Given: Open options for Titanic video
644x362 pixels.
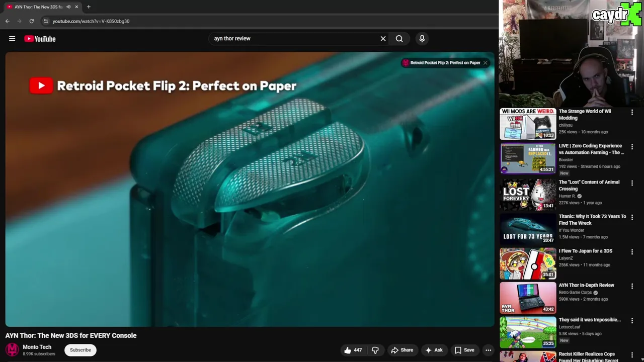Looking at the screenshot, I should (x=632, y=218).
